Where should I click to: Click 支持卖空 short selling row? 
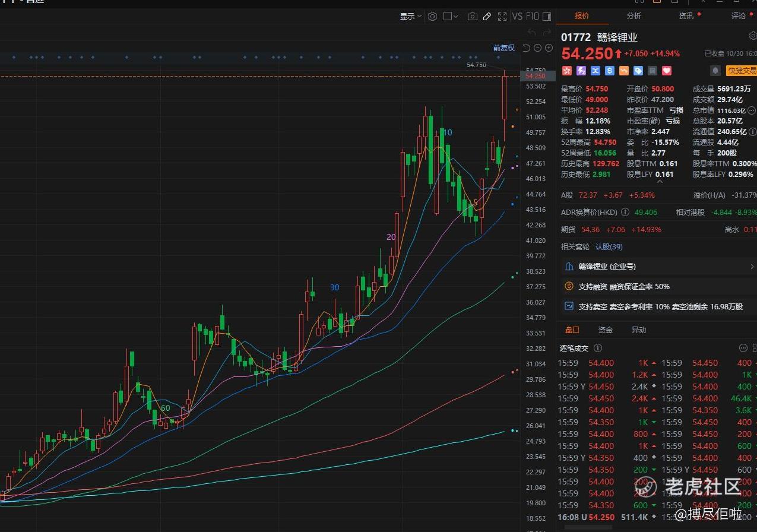click(x=657, y=306)
